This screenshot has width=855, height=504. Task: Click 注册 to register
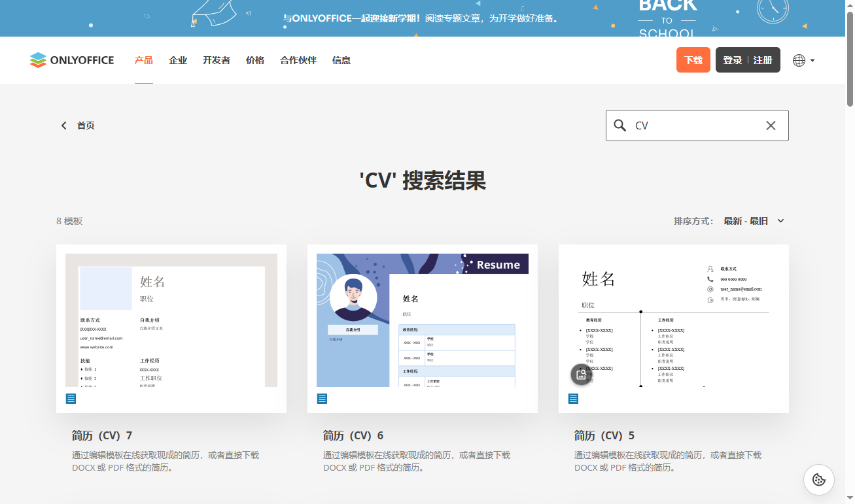coord(763,60)
